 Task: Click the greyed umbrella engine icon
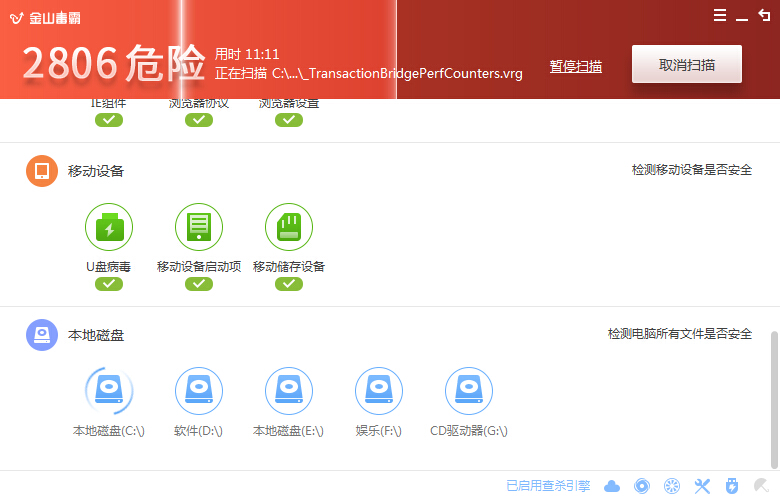pos(762,486)
